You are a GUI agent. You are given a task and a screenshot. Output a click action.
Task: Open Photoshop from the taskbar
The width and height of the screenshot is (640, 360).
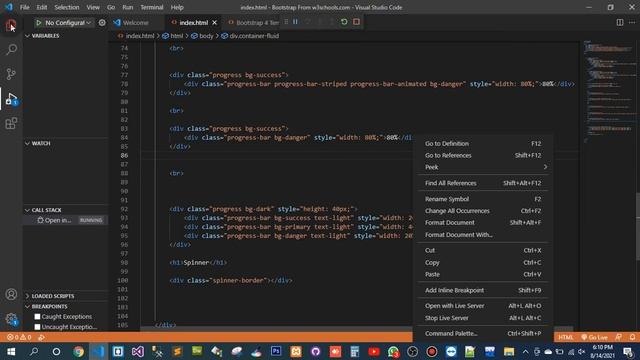pos(276,351)
